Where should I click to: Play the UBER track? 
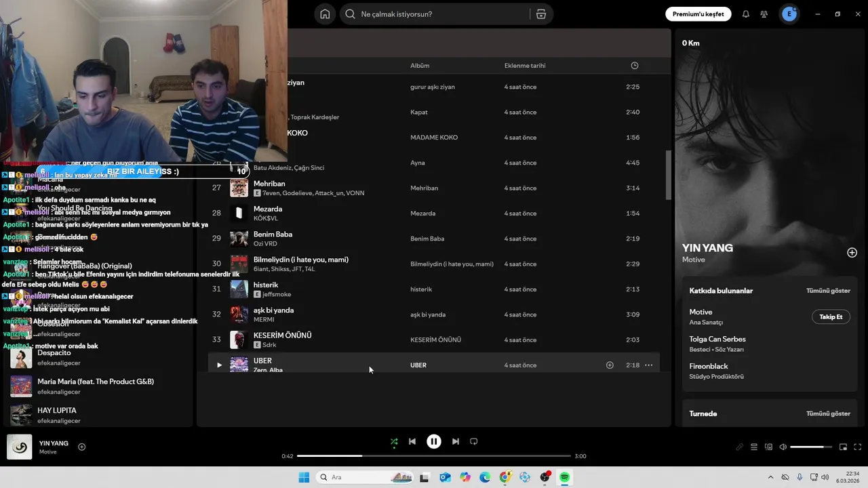point(219,365)
